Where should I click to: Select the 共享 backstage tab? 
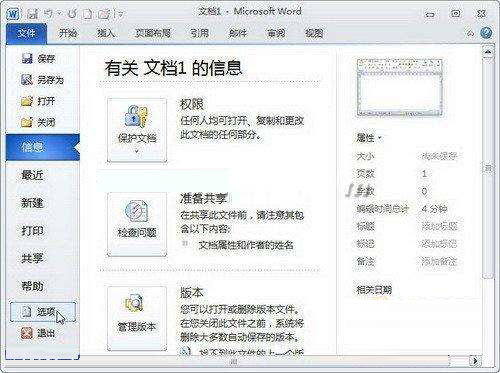tap(32, 258)
